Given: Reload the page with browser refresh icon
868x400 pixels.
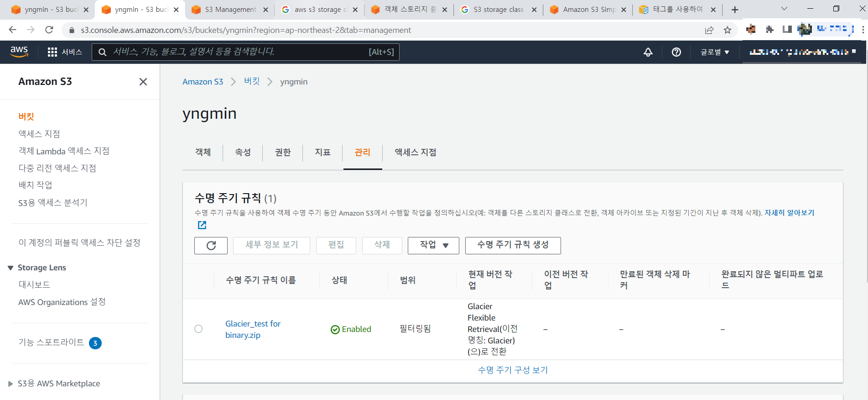Looking at the screenshot, I should coord(49,30).
